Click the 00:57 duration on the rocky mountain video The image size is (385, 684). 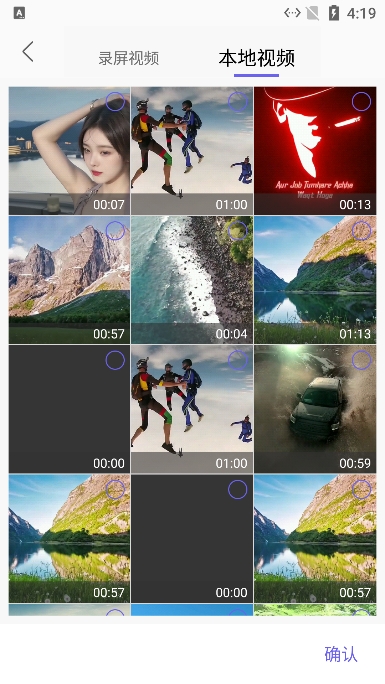(x=109, y=334)
